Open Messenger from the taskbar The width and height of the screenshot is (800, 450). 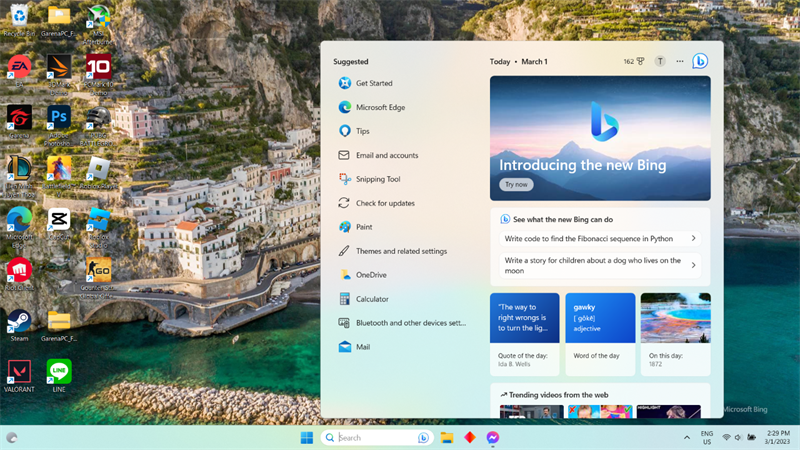click(492, 437)
